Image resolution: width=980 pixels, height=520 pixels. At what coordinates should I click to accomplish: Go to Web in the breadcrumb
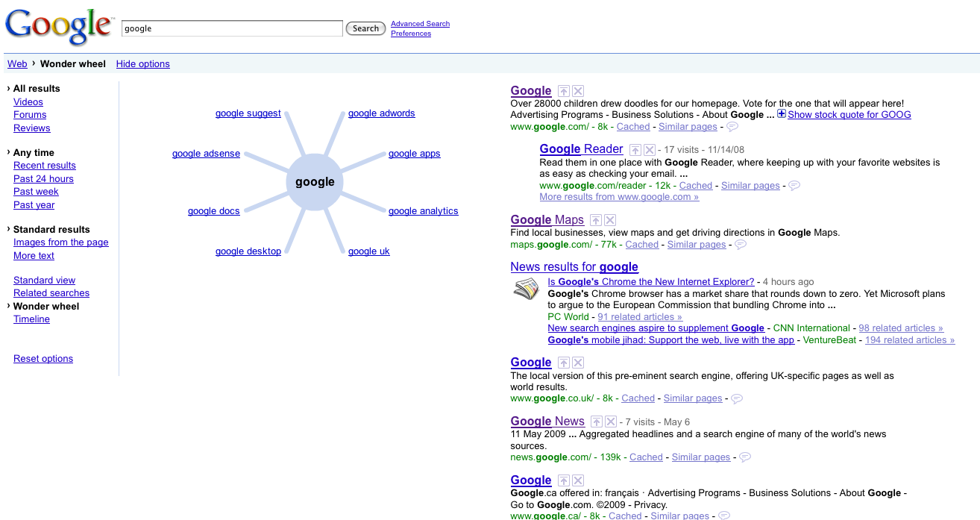(17, 64)
